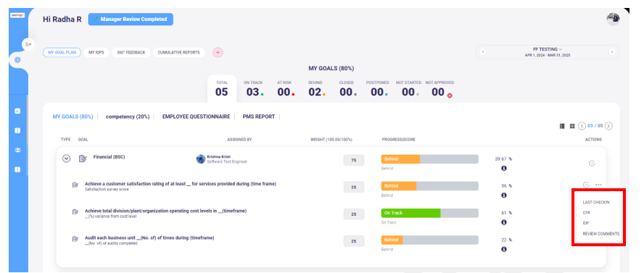This screenshot has height=273, width=644.
Task: Open the goals target icon in sidebar
Action: pyautogui.click(x=17, y=60)
